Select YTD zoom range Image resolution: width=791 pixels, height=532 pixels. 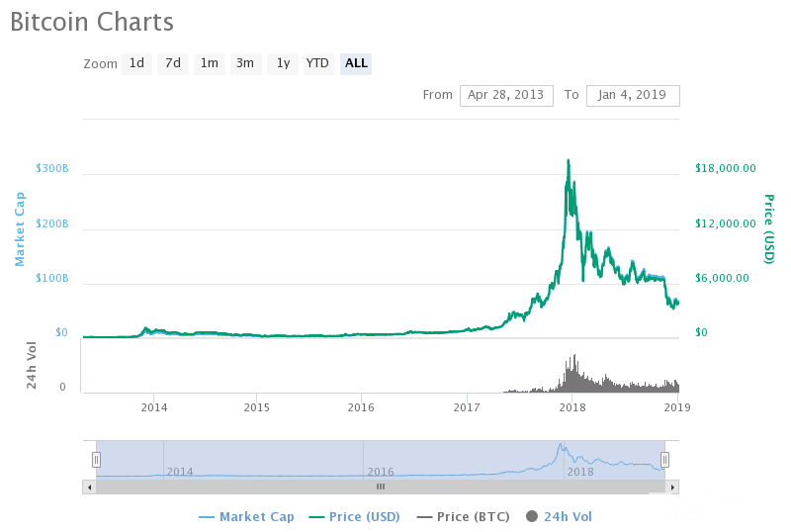pos(317,63)
